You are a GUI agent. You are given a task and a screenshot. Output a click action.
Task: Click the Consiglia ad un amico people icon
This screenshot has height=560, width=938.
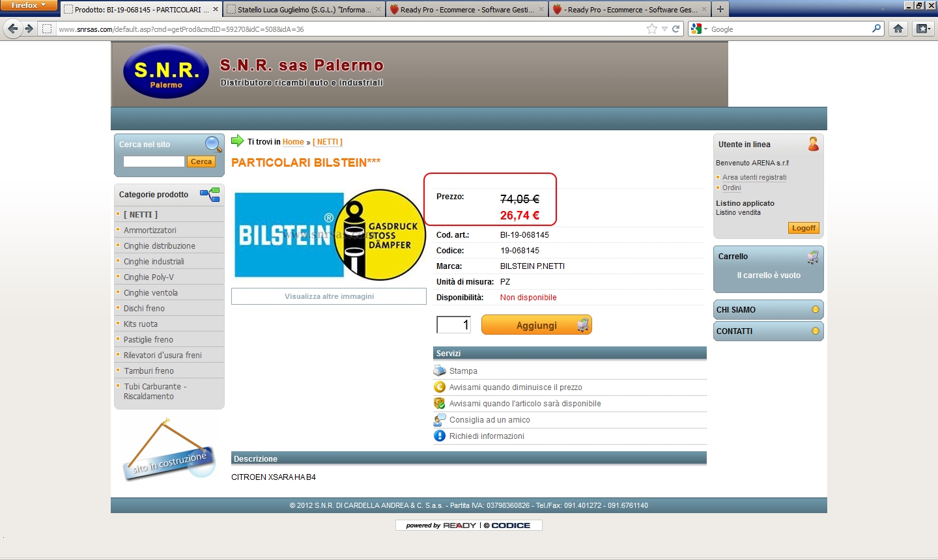pyautogui.click(x=440, y=419)
